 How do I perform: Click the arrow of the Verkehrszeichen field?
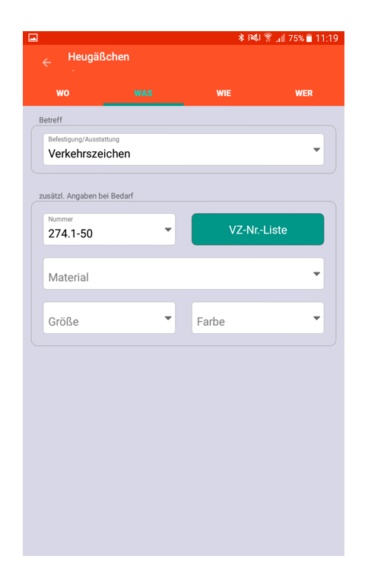[316, 150]
